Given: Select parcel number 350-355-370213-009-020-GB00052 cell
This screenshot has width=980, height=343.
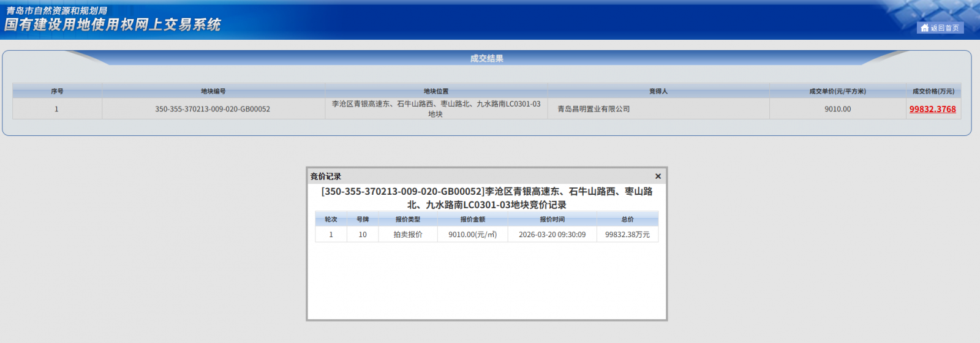Looking at the screenshot, I should tap(213, 109).
